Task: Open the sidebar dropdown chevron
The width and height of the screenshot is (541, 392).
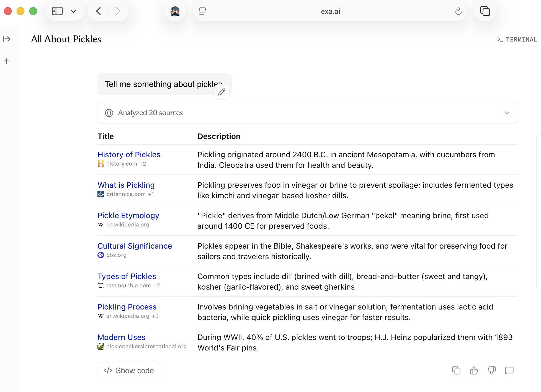Action: [73, 11]
